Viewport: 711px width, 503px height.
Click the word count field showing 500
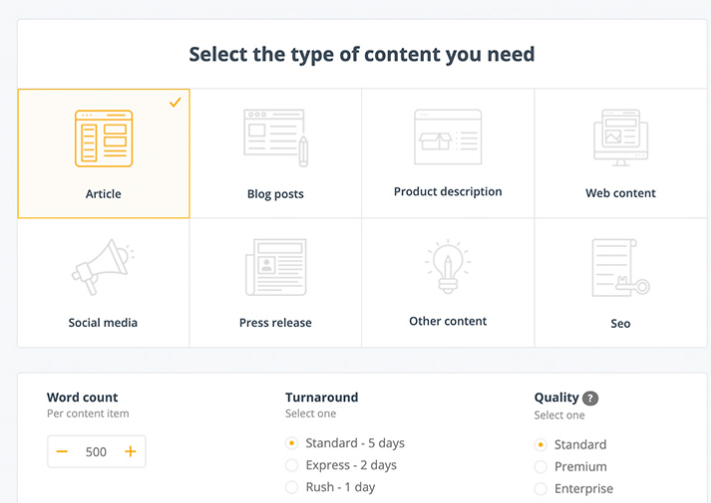(96, 452)
